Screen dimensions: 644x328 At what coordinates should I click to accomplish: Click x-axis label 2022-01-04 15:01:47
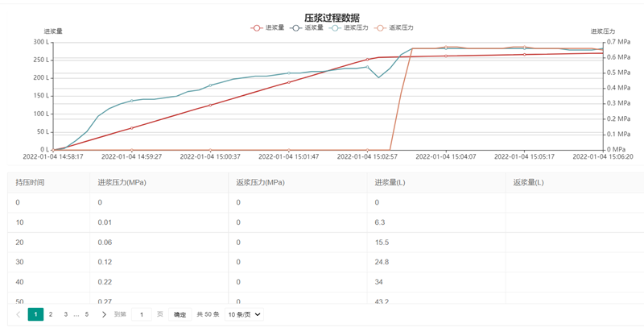(289, 156)
